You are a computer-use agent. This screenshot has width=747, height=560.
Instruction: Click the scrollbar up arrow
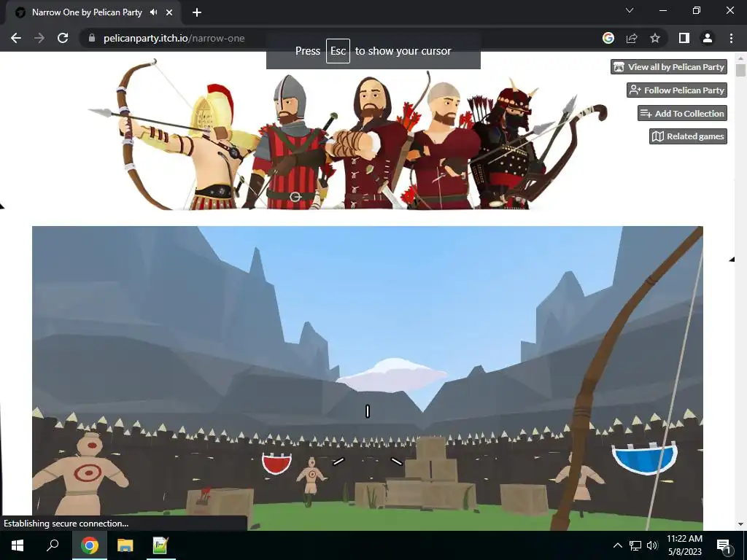click(x=740, y=58)
